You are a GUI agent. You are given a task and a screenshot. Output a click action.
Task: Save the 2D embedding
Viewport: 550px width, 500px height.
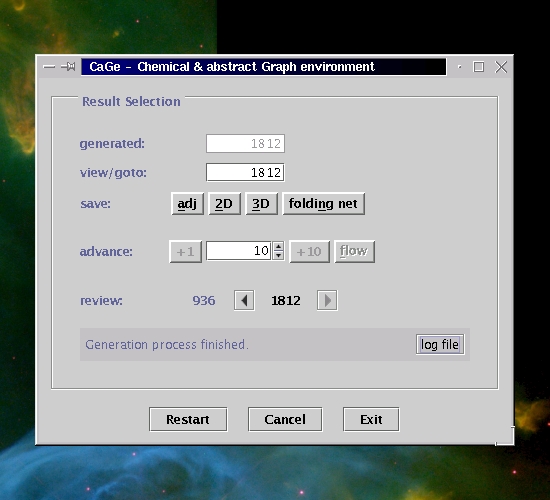(224, 204)
